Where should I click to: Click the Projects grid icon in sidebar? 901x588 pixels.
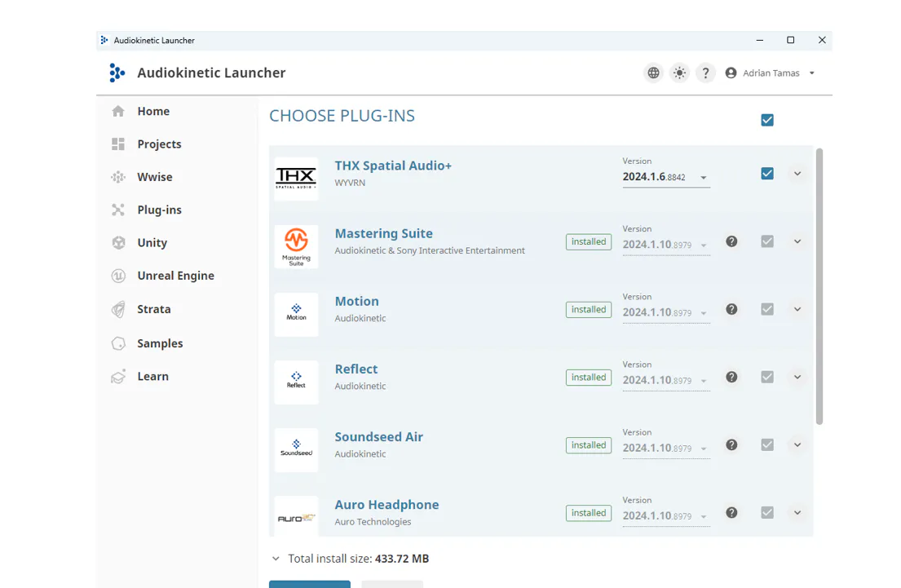[118, 144]
